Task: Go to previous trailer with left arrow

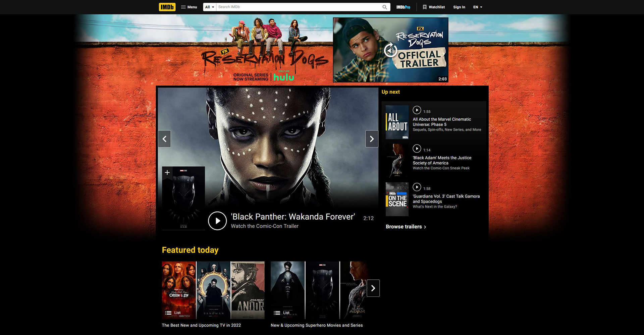Action: (x=164, y=139)
